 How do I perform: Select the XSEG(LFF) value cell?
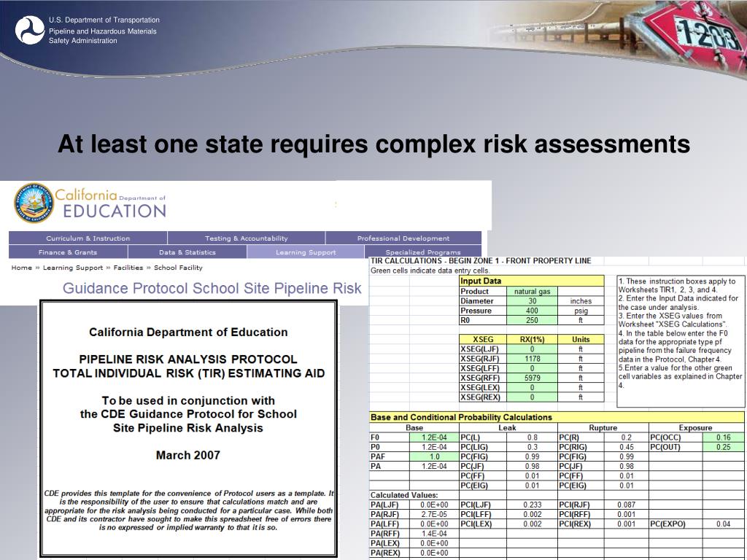[532, 368]
